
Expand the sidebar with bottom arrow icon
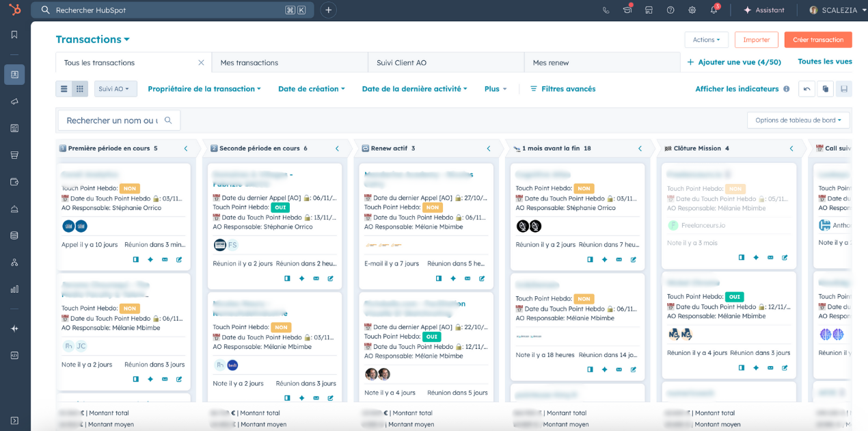click(x=14, y=420)
